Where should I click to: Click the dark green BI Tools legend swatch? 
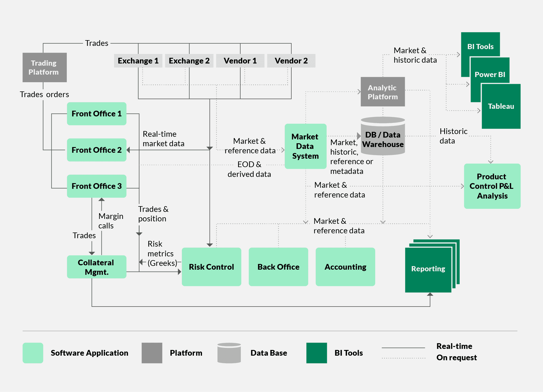tap(316, 353)
